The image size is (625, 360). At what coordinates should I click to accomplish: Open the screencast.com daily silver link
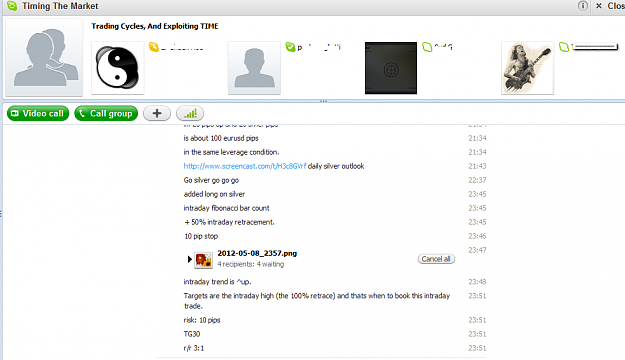point(245,166)
